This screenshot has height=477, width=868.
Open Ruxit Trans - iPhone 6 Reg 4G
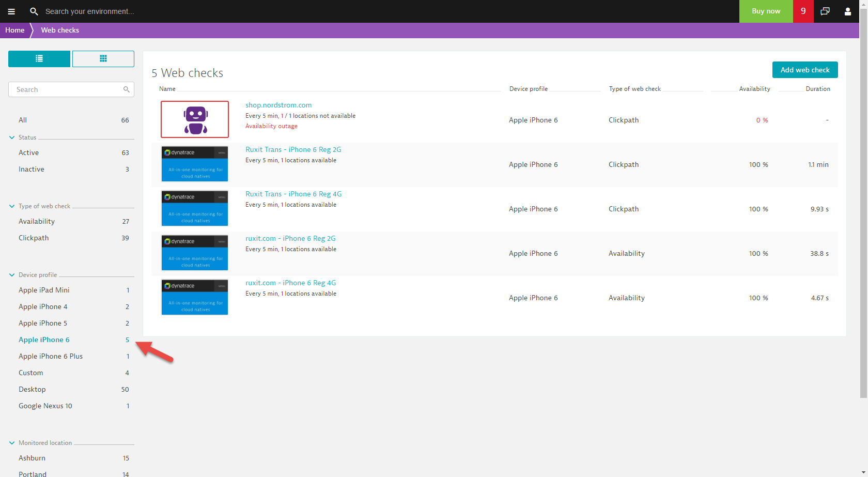[x=293, y=194]
